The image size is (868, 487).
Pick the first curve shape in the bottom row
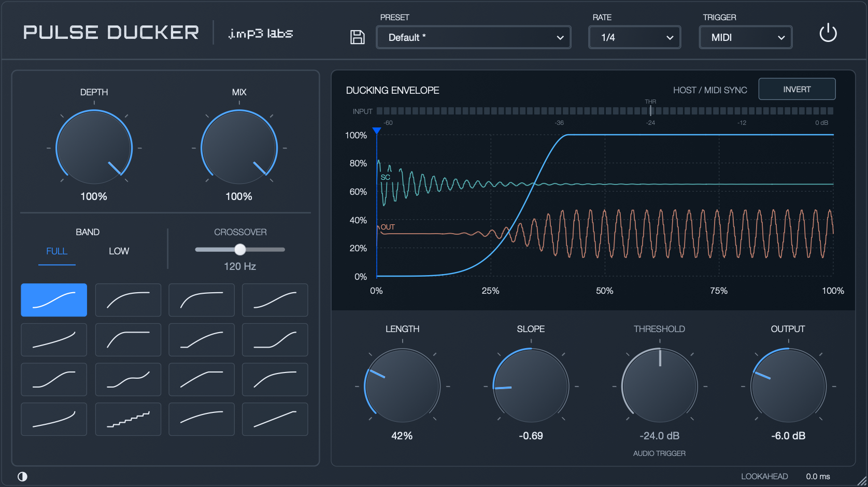point(54,419)
